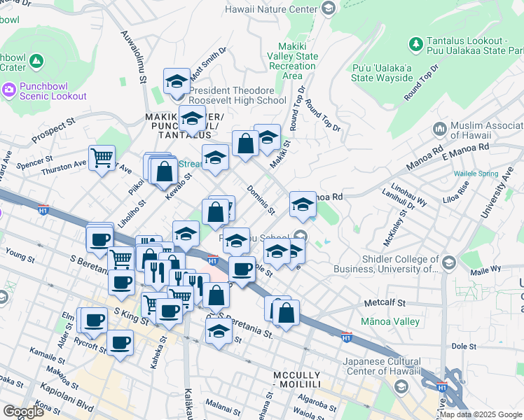Select the coffee cup marker near Elm St
524x420 pixels.
point(95,321)
